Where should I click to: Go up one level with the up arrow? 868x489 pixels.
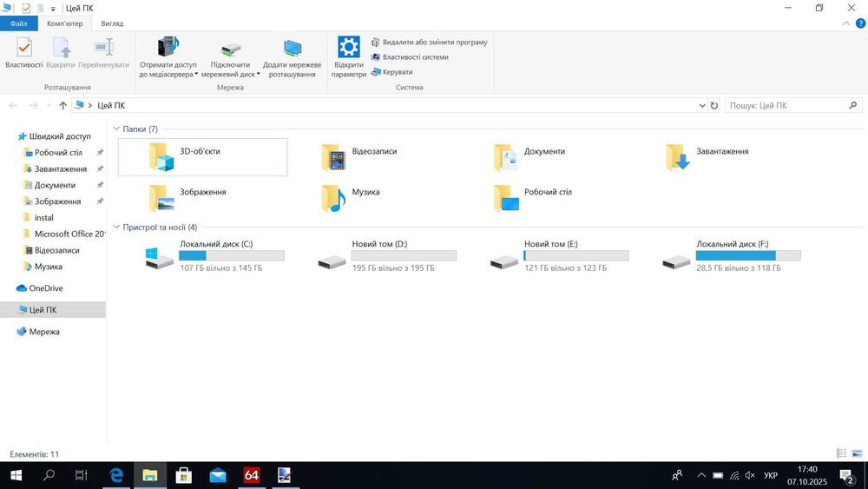(62, 105)
